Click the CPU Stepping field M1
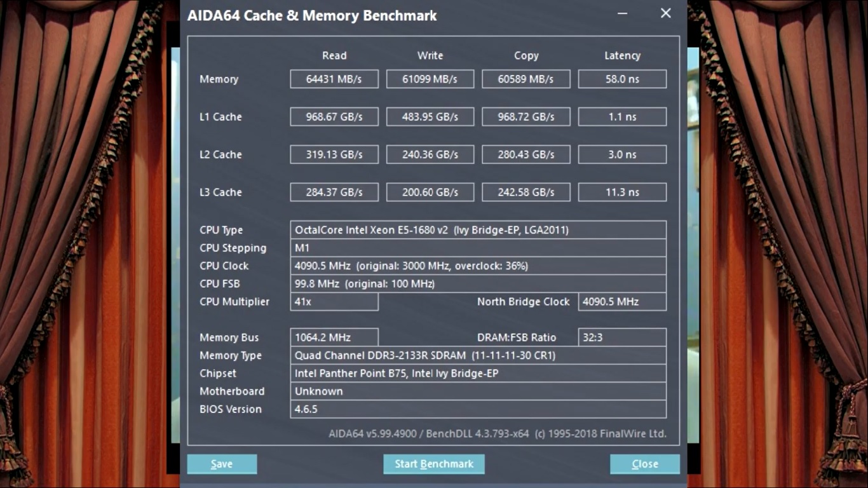Image resolution: width=868 pixels, height=488 pixels. click(478, 248)
